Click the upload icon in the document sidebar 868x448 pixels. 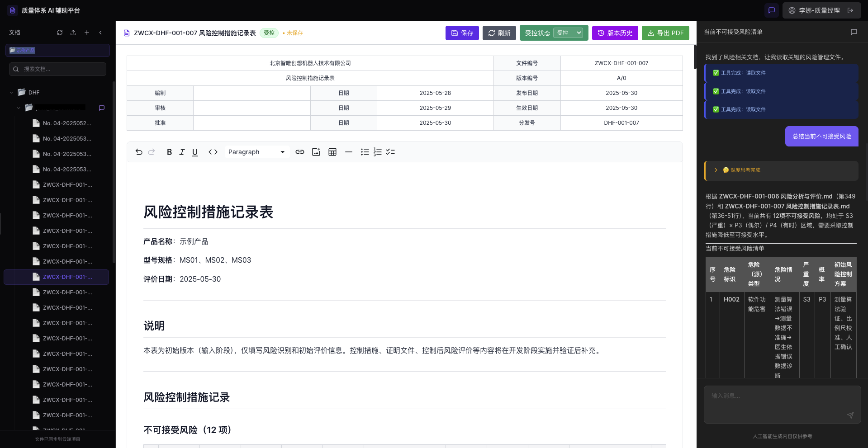[73, 33]
